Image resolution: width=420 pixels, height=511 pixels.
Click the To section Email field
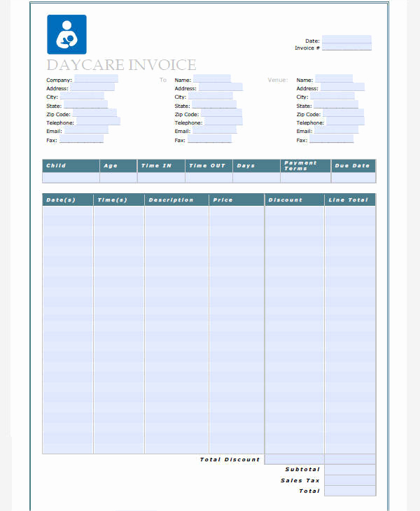pyautogui.click(x=214, y=129)
